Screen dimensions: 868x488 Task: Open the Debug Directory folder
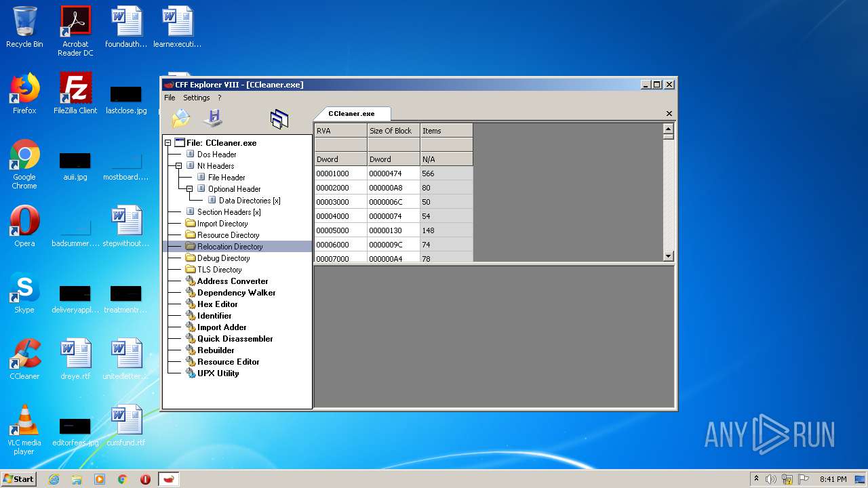223,258
